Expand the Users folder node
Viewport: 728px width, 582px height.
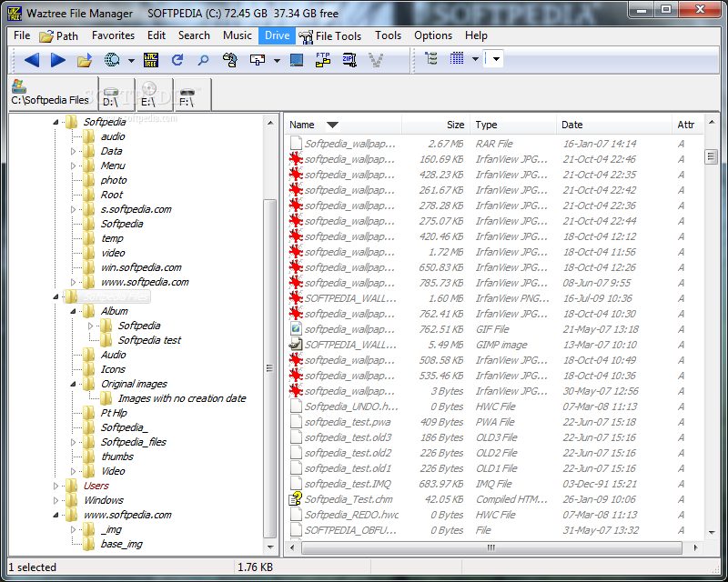coord(56,486)
